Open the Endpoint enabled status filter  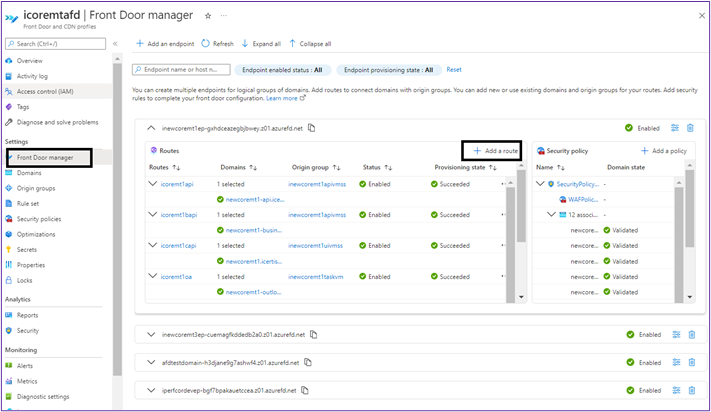283,70
